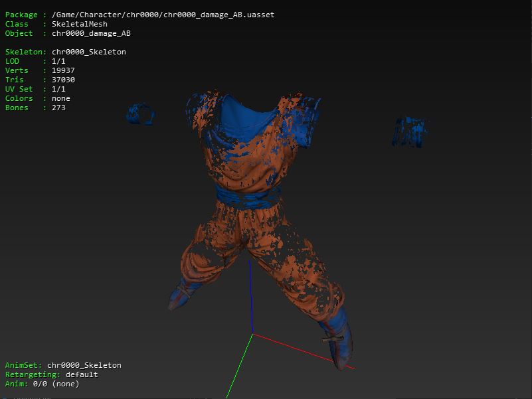
Task: Click the floating blue wristband right of the torso
Action: [x=410, y=132]
